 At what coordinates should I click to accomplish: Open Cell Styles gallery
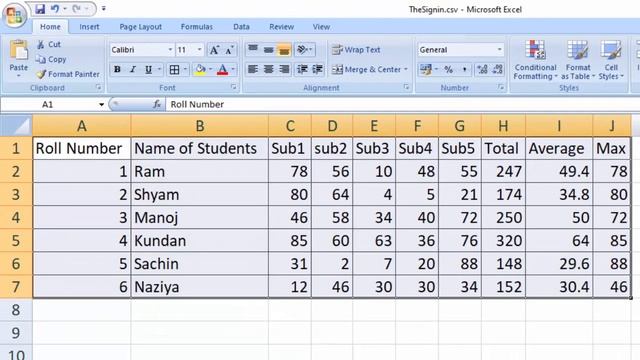611,60
